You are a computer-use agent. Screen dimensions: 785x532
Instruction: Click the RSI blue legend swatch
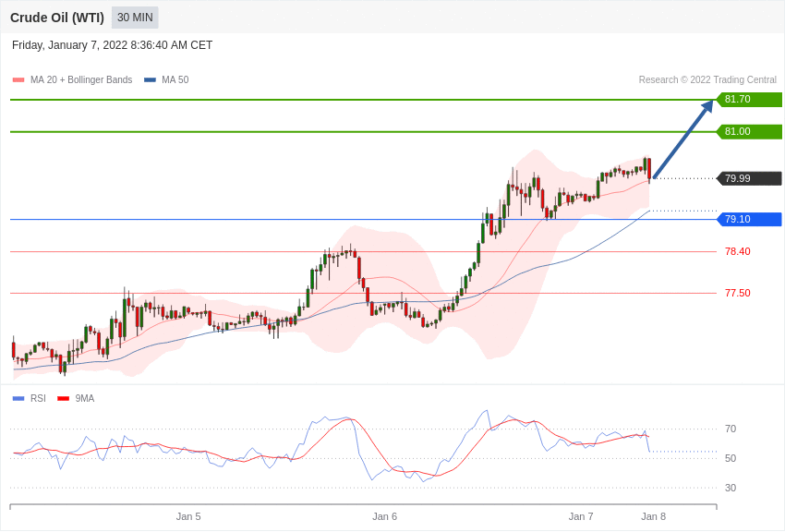[x=18, y=398]
